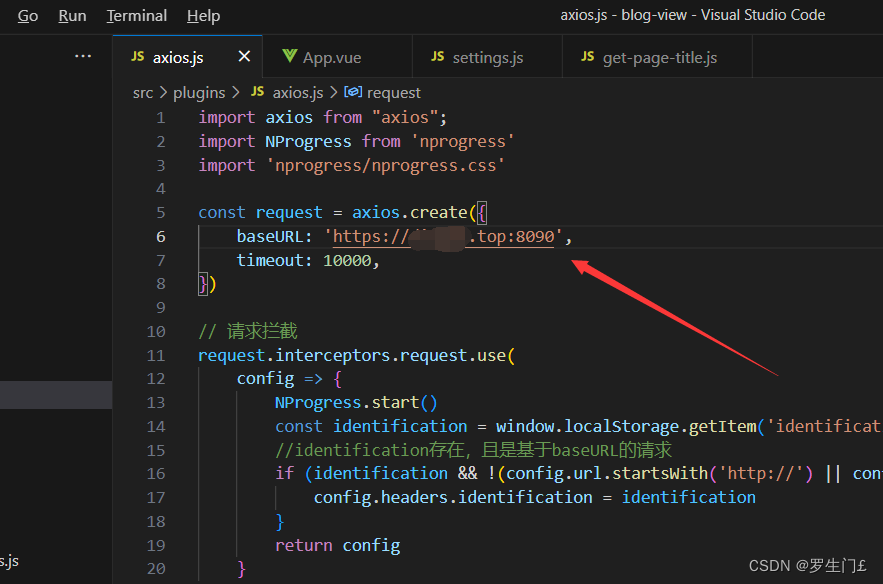The image size is (883, 584).
Task: Click 'config.url.startsWith' on line 16
Action: (606, 474)
